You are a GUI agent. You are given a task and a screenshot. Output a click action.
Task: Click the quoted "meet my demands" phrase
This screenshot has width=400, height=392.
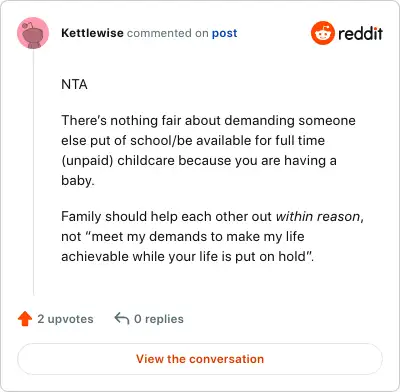pyautogui.click(x=146, y=236)
